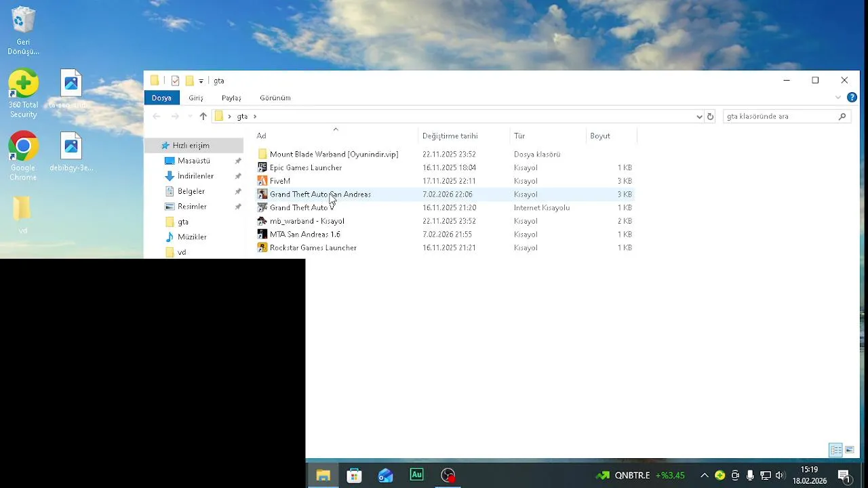868x488 pixels.
Task: Go up one folder level with up arrow
Action: click(x=203, y=117)
